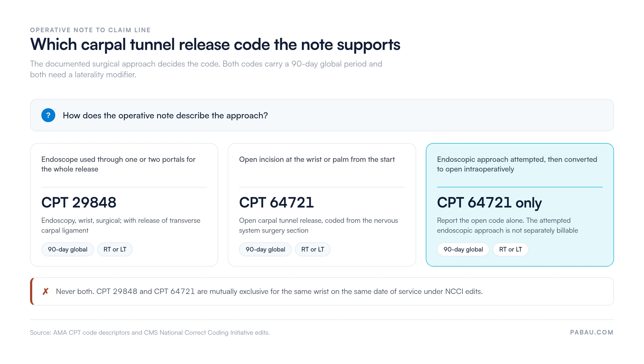Click the red X warning icon
The width and height of the screenshot is (644, 364).
(x=46, y=291)
